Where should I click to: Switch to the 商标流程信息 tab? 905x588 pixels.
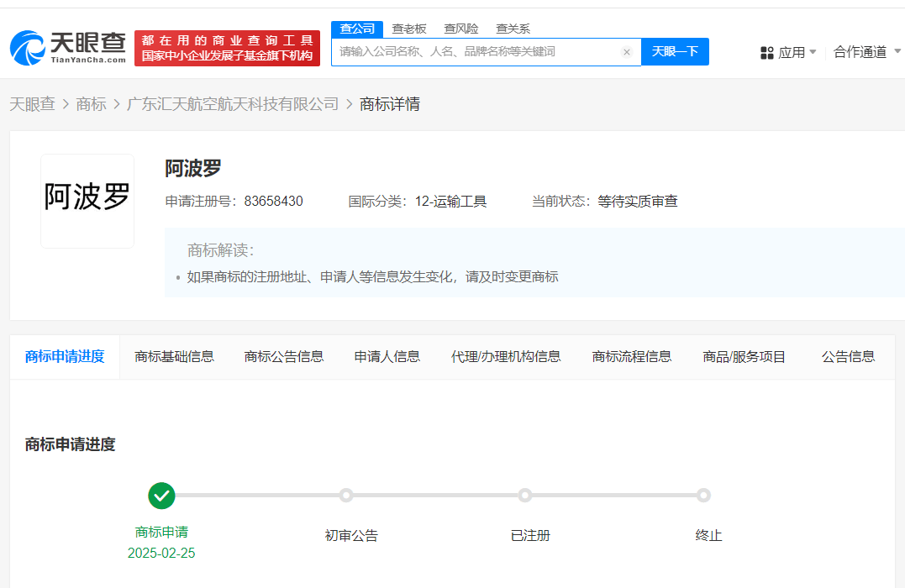click(x=632, y=357)
